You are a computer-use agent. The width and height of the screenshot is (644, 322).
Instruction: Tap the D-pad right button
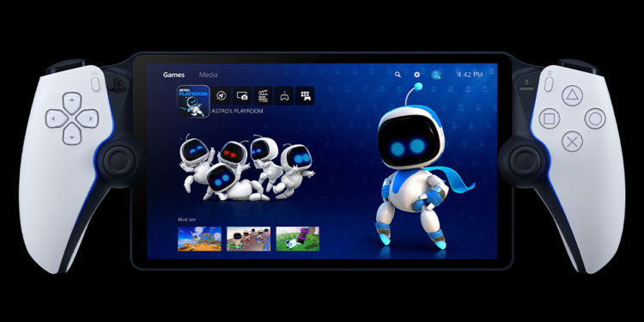pos(88,118)
